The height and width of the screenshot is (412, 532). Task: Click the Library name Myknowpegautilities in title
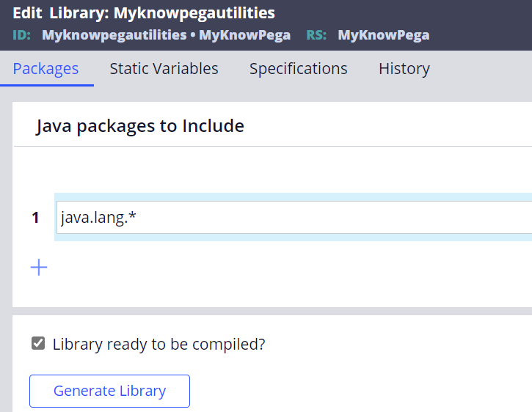tap(194, 13)
